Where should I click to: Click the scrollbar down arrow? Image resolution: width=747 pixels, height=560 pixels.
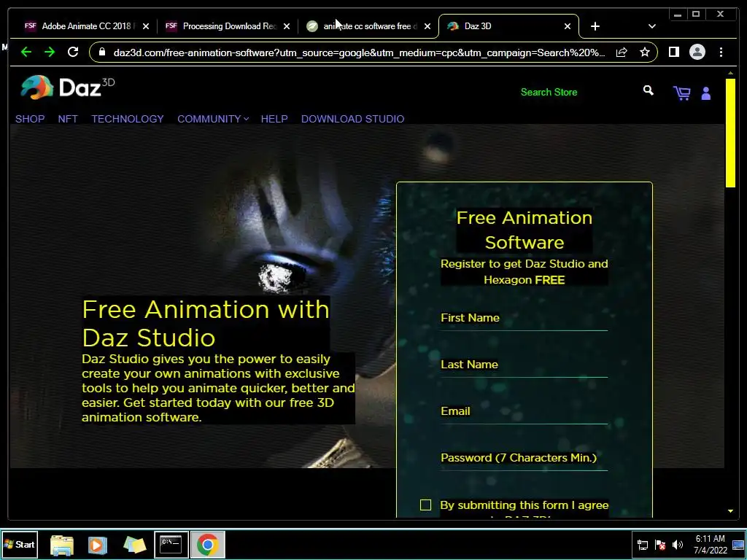point(730,511)
